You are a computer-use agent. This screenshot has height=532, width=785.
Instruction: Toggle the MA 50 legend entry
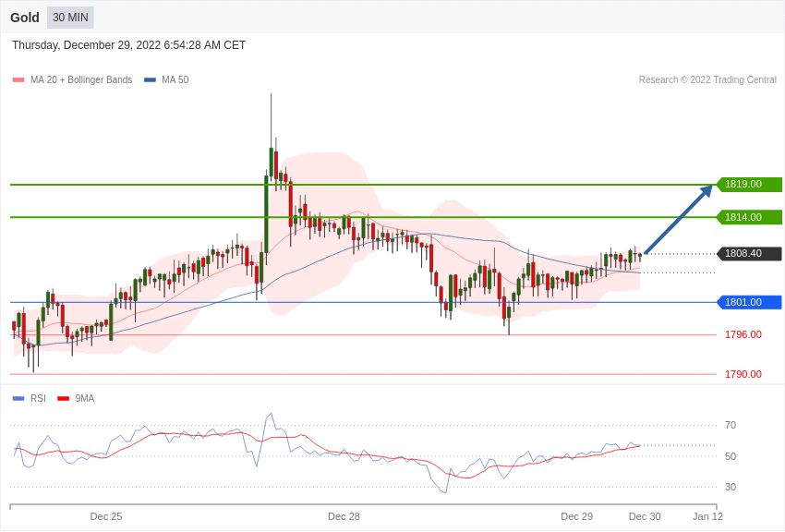pos(166,79)
